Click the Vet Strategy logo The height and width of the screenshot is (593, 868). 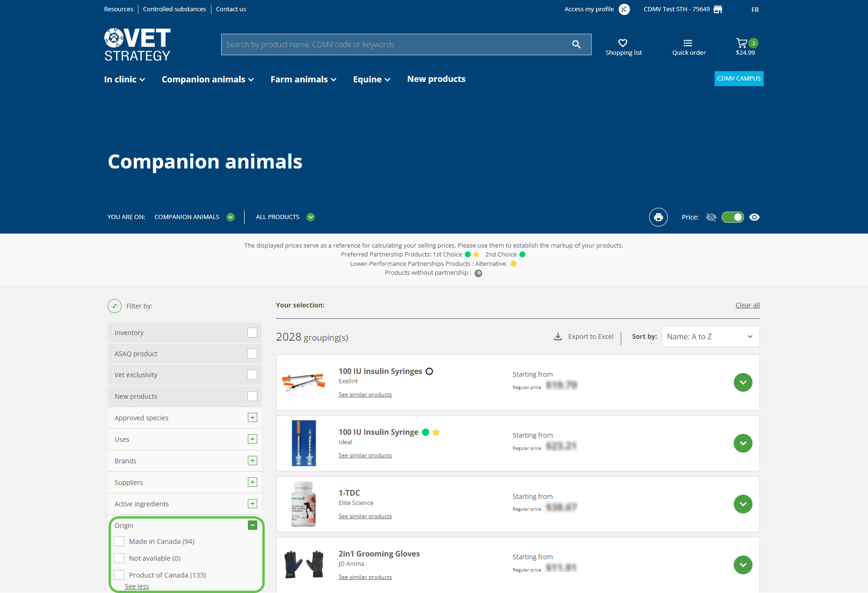(x=137, y=44)
